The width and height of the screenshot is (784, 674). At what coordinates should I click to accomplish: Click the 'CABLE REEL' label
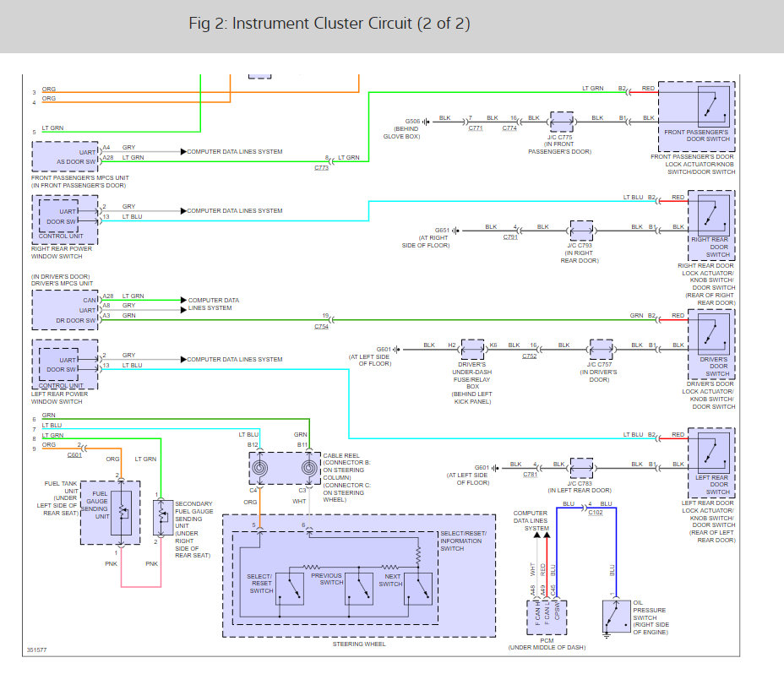(341, 455)
